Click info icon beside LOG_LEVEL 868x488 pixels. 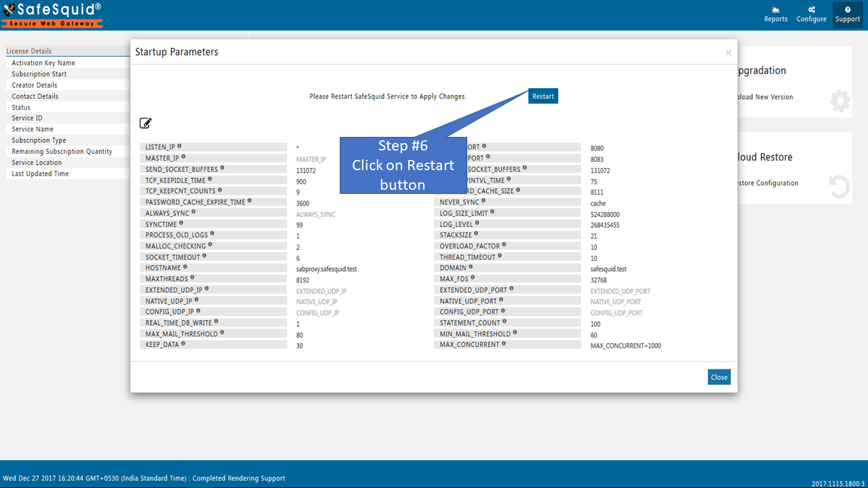tap(477, 223)
